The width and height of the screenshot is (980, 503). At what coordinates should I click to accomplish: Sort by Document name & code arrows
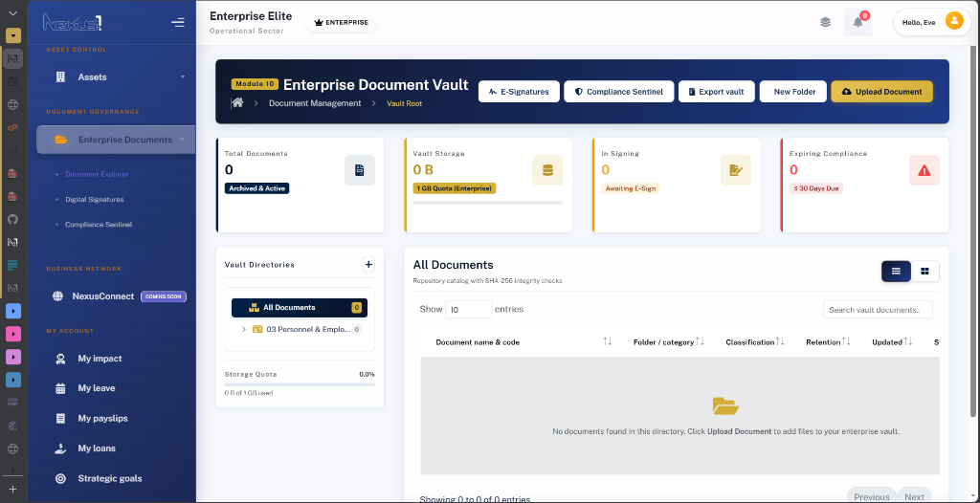coord(608,341)
